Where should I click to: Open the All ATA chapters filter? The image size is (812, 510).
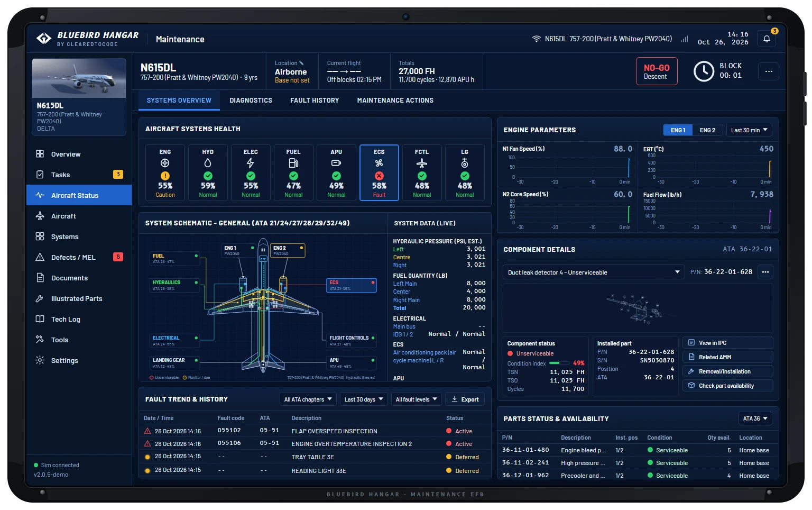pos(308,399)
